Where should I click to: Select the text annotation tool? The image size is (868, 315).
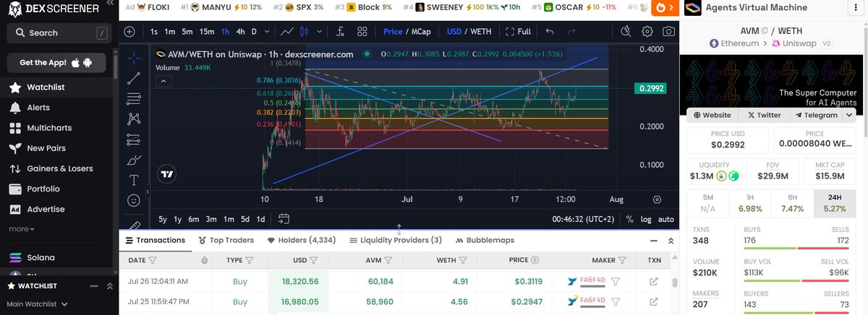coord(134,180)
